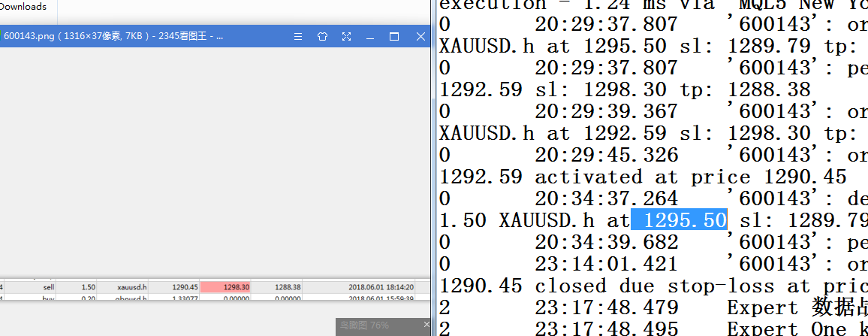The image size is (868, 336).
Task: Click the 600143.png title bar text
Action: (x=113, y=36)
